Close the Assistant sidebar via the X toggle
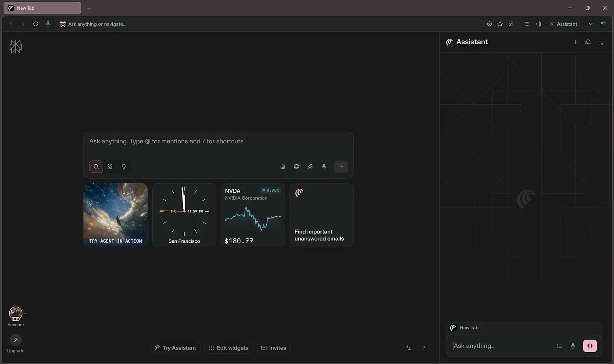 tap(551, 24)
